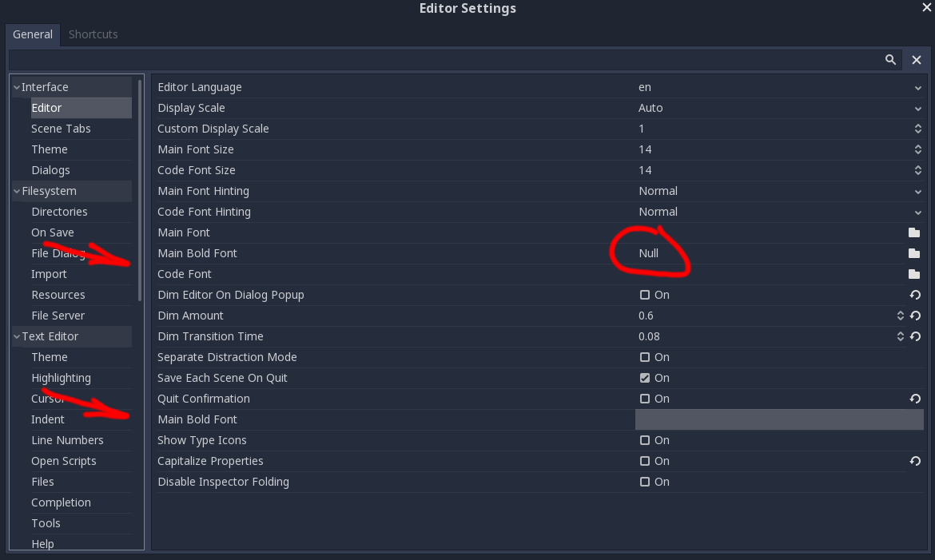Click the search magnifier icon

[x=890, y=59]
